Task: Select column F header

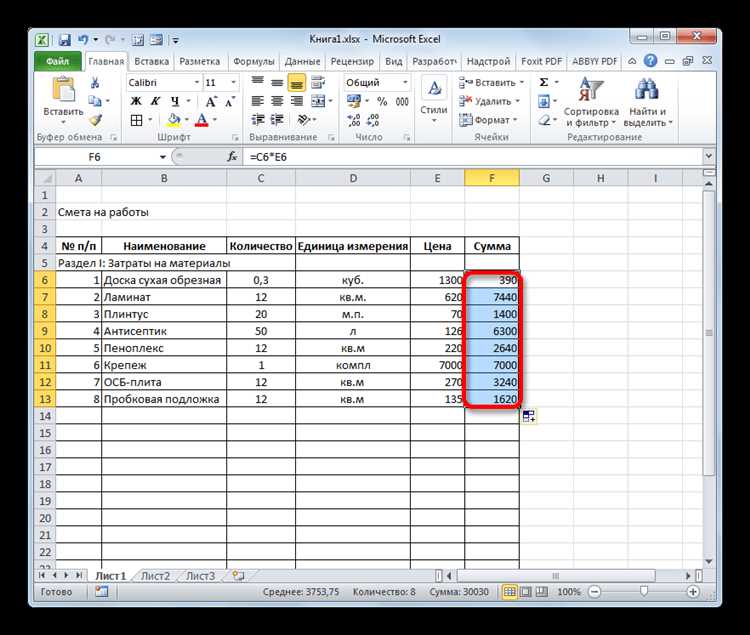Action: (x=492, y=178)
